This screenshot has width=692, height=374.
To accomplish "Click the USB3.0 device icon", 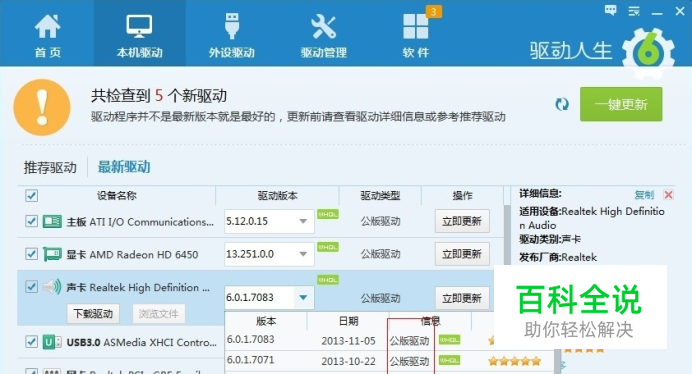I will pyautogui.click(x=52, y=342).
